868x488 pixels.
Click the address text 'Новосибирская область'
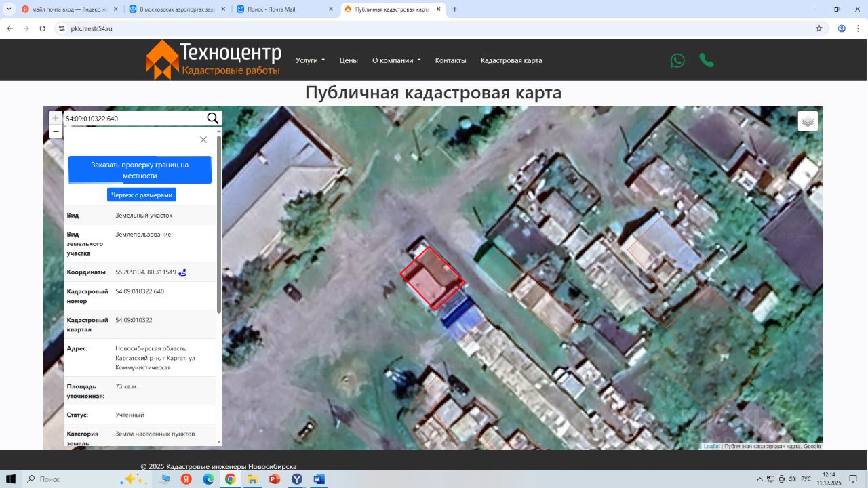[151, 348]
